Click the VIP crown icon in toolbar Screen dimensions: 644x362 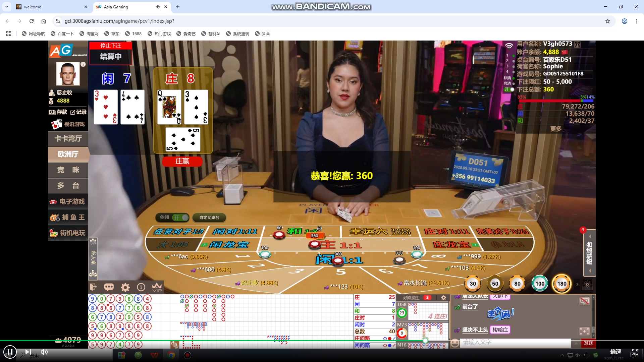pyautogui.click(x=157, y=287)
